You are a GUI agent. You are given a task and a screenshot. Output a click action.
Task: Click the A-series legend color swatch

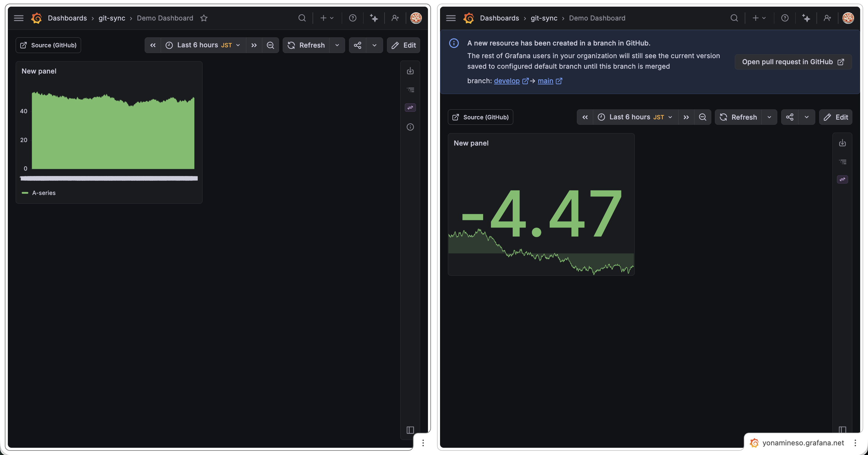pyautogui.click(x=25, y=193)
